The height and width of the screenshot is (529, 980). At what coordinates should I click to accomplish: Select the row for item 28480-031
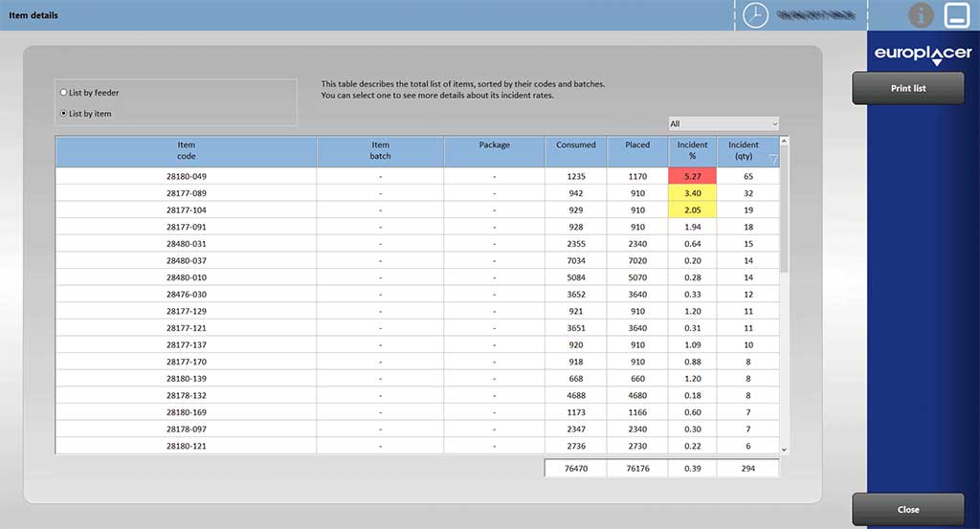[186, 244]
